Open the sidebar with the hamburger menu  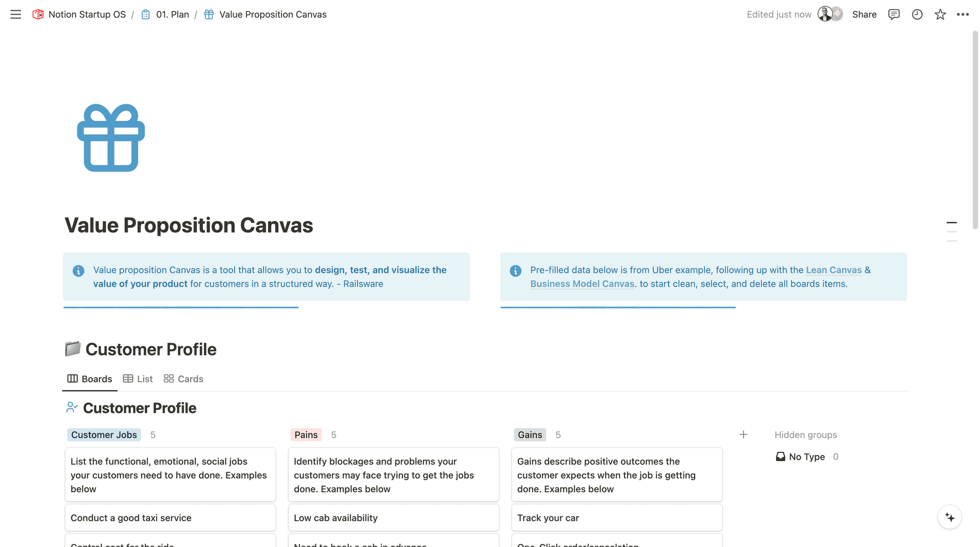point(16,14)
